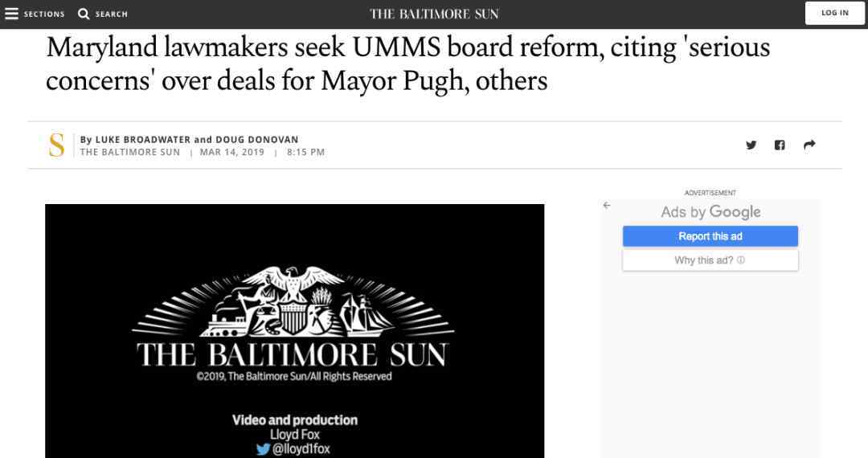Screen dimensions: 868x458
Task: Click the Search magnifying glass icon
Action: [84, 14]
